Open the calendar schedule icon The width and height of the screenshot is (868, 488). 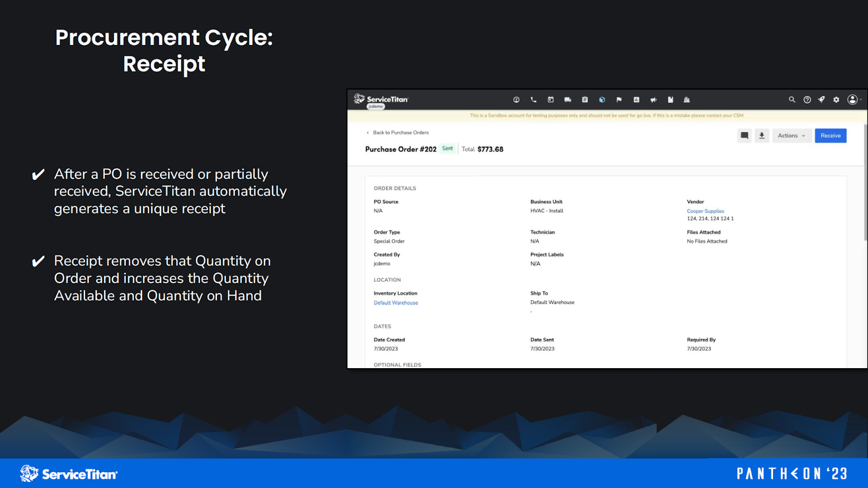coord(551,100)
